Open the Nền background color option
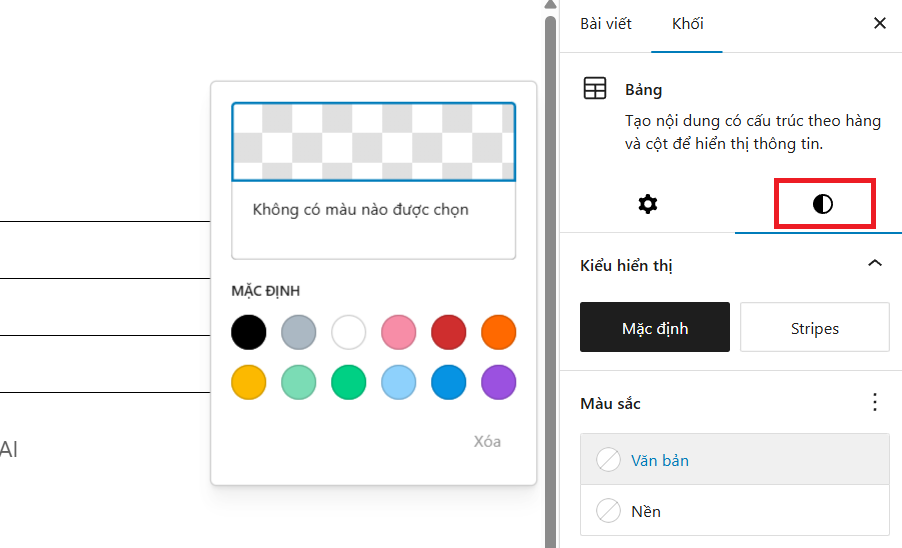 [646, 511]
